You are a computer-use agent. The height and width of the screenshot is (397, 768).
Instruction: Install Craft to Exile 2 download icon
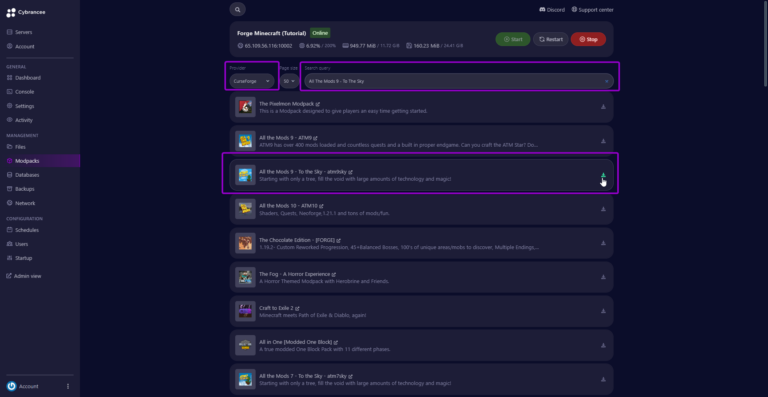click(x=603, y=311)
